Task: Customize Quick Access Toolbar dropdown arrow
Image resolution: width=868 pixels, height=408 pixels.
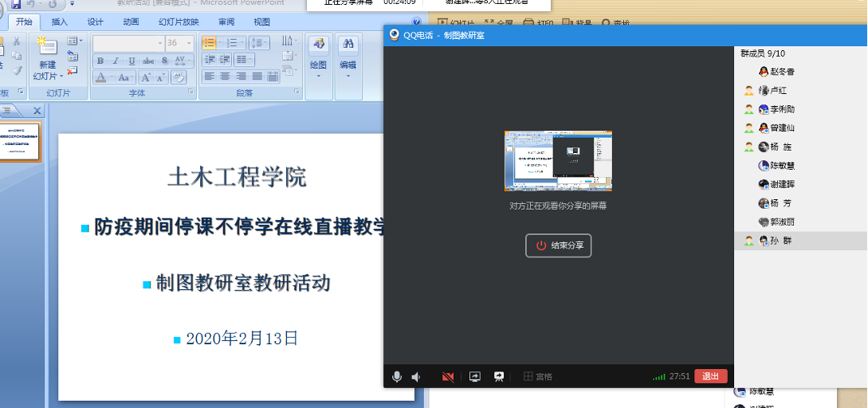Action: (x=72, y=4)
